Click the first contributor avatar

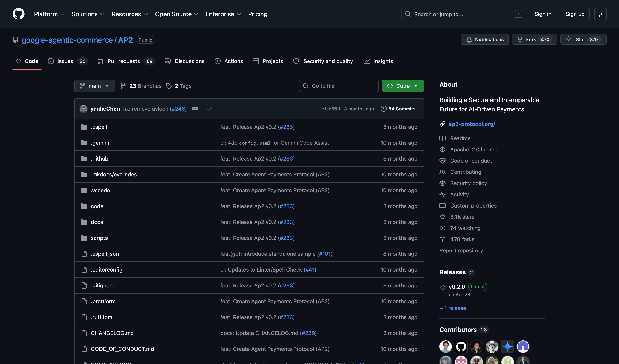[x=445, y=347]
